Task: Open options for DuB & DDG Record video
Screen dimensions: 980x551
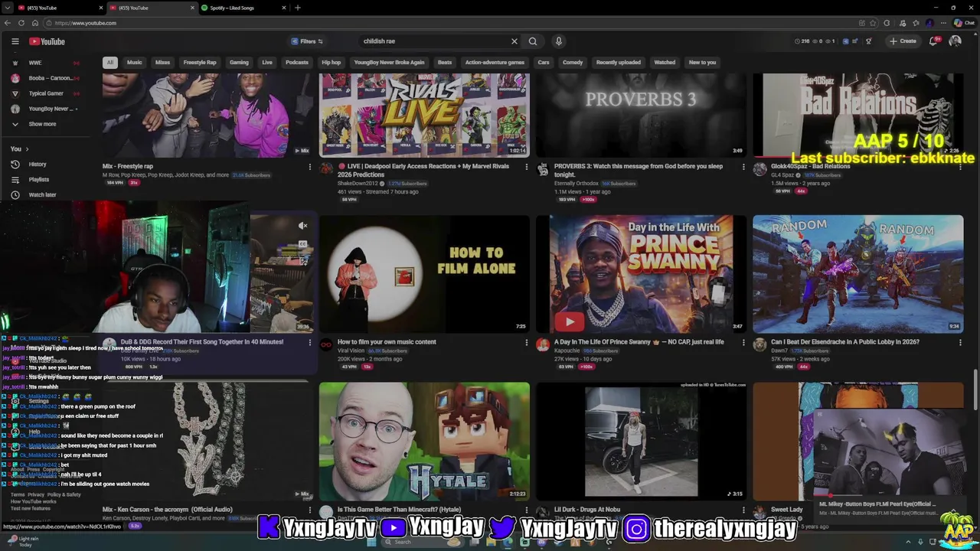Action: coord(310,343)
